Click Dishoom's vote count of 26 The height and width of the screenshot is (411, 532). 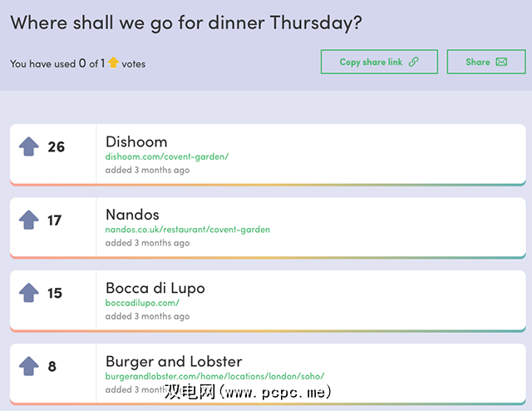(x=56, y=147)
